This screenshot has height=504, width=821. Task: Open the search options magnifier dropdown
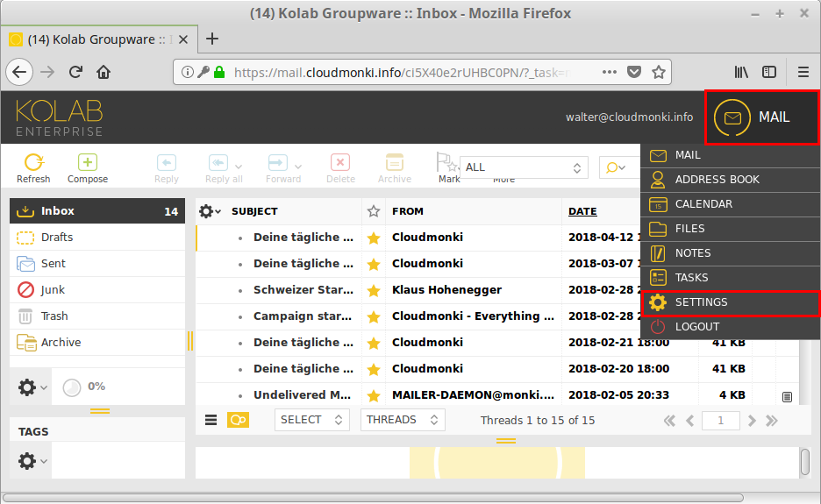coord(616,167)
